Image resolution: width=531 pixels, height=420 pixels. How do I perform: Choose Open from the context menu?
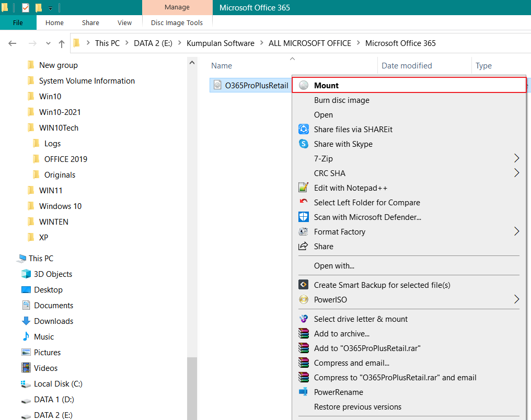(x=324, y=115)
